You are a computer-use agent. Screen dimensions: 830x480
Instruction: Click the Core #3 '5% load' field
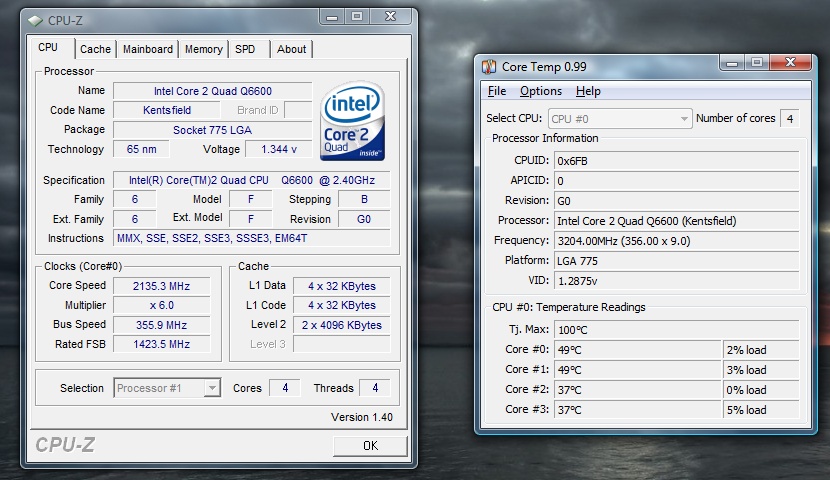[x=761, y=410]
